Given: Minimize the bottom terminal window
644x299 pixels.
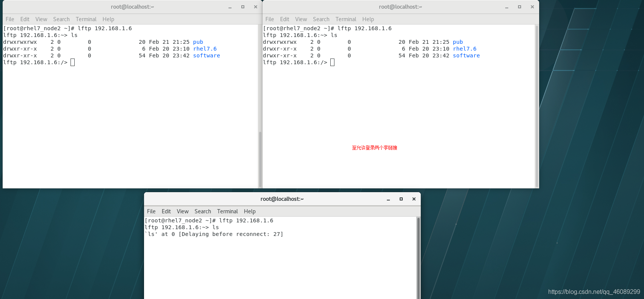Looking at the screenshot, I should coord(388,199).
